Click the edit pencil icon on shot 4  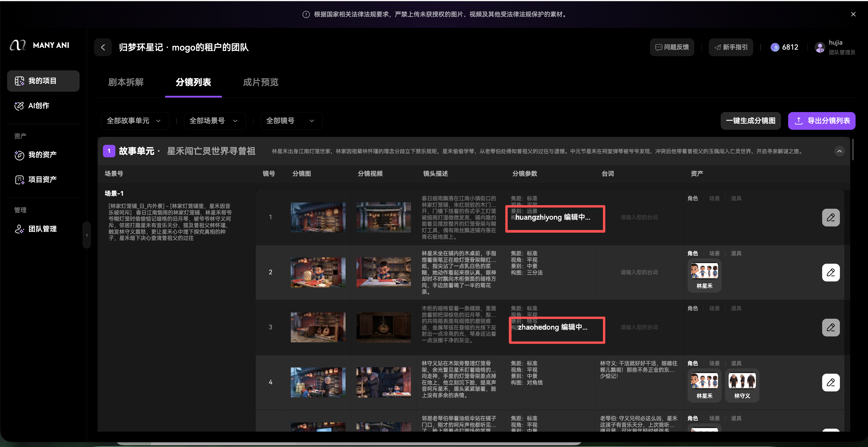[x=831, y=382]
